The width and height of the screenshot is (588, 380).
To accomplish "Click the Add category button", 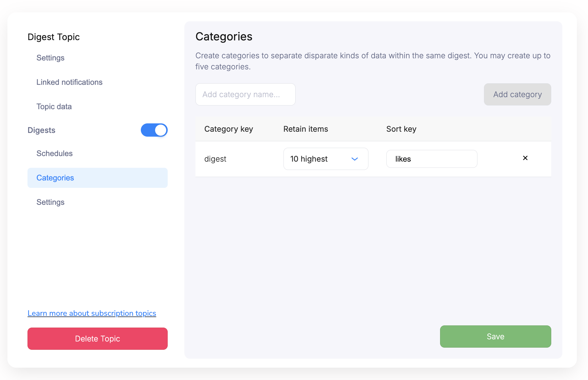I will click(x=517, y=94).
